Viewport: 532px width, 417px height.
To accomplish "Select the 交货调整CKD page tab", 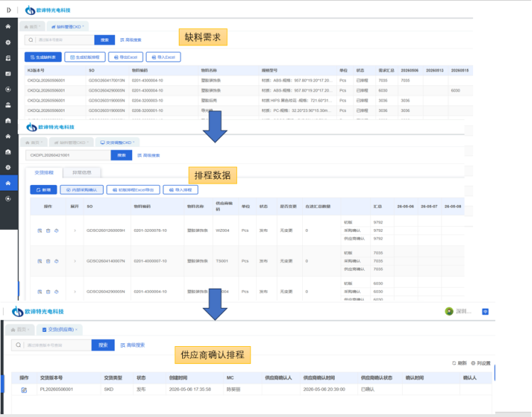I will 117,143.
